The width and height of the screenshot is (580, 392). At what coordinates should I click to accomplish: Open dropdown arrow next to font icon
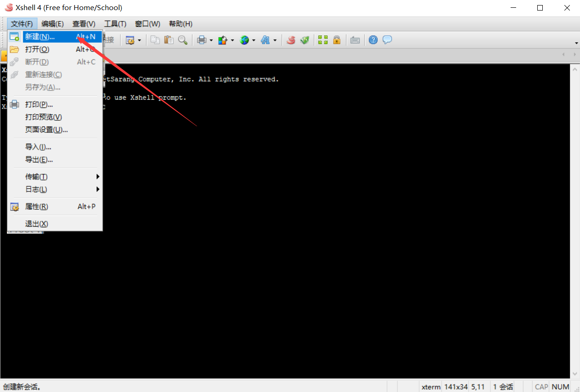coord(275,40)
